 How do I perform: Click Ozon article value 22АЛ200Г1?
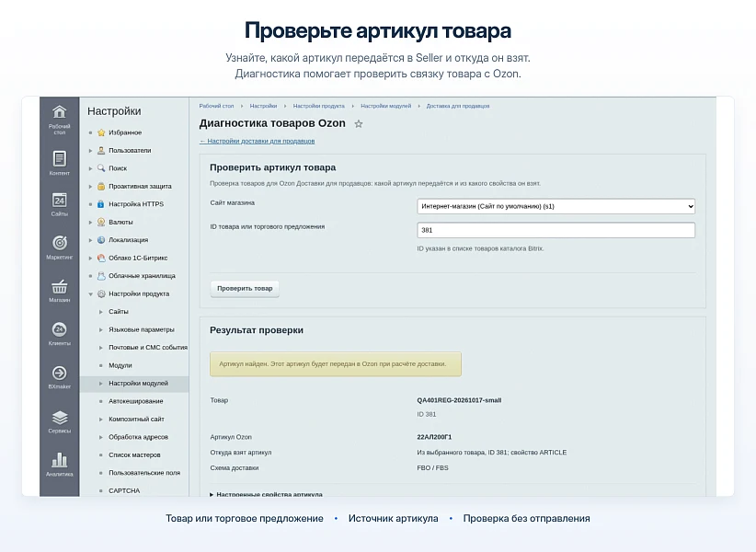coord(434,437)
